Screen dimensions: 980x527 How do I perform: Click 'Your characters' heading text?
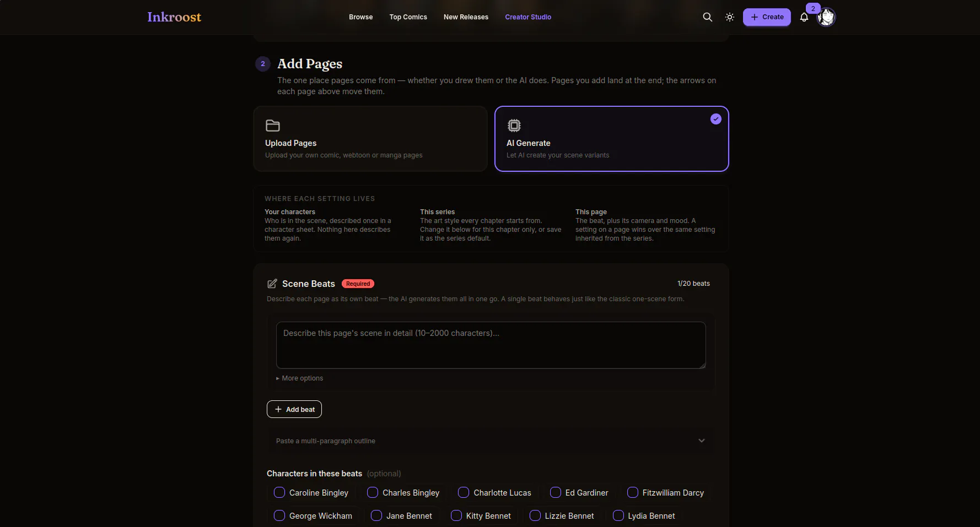coord(290,212)
